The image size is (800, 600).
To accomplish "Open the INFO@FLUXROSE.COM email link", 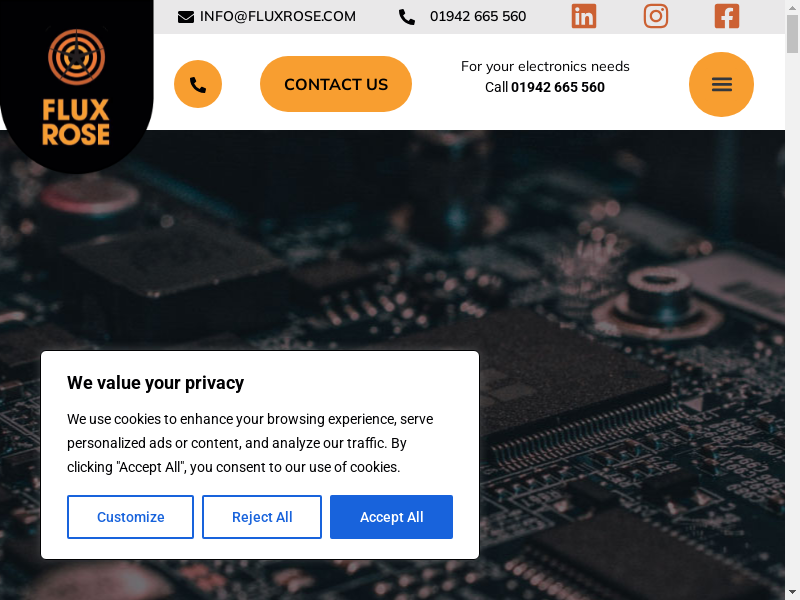I will (x=278, y=16).
